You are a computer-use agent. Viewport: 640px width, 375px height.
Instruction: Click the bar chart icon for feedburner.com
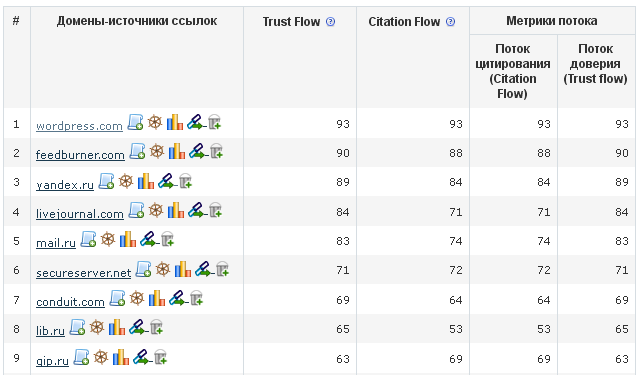[x=177, y=151]
